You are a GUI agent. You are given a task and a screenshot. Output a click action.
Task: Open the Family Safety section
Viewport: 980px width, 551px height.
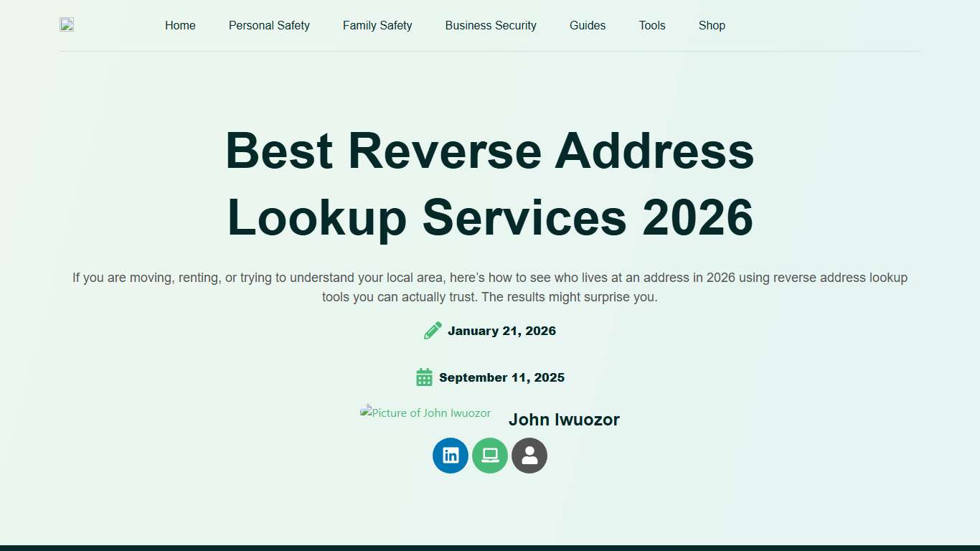point(377,25)
